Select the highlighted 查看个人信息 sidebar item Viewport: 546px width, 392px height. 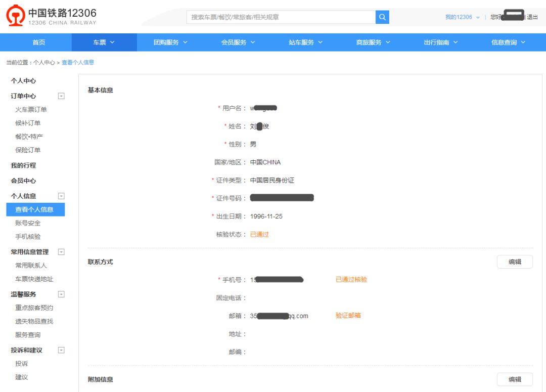(x=35, y=209)
